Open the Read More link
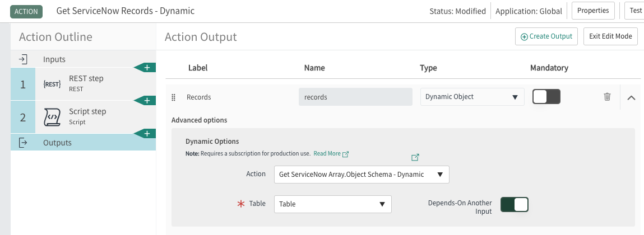The width and height of the screenshot is (644, 235). (x=327, y=153)
